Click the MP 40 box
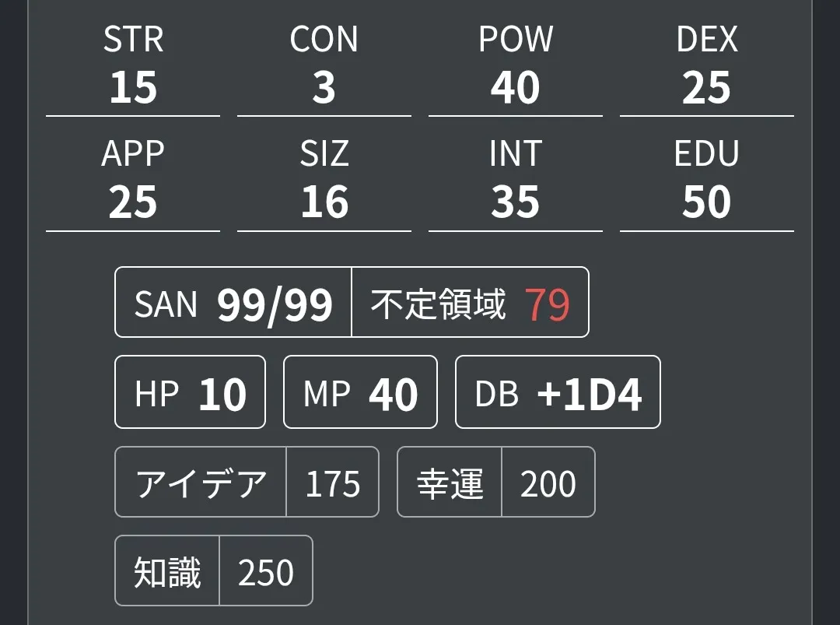This screenshot has height=625, width=840. click(360, 393)
